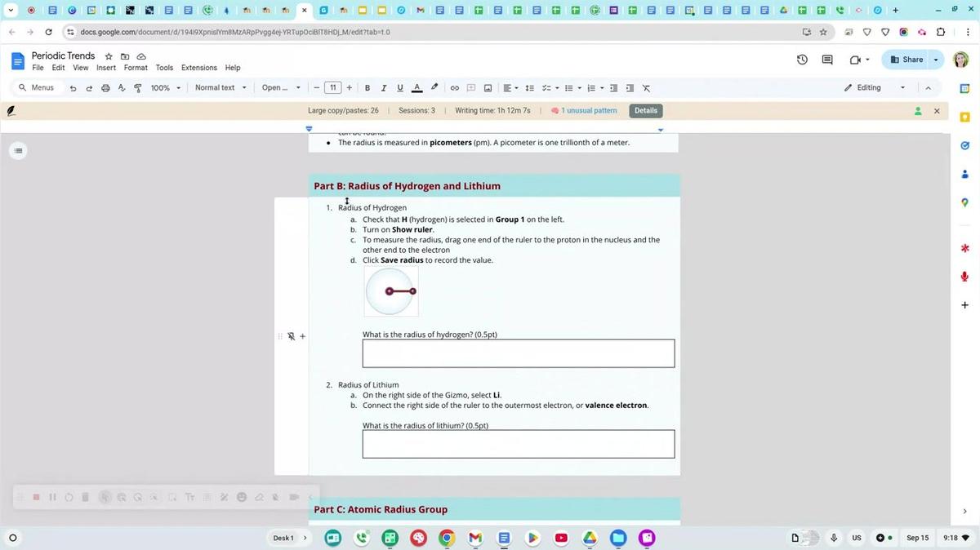Open the Extensions menu
This screenshot has height=550, width=980.
click(198, 68)
